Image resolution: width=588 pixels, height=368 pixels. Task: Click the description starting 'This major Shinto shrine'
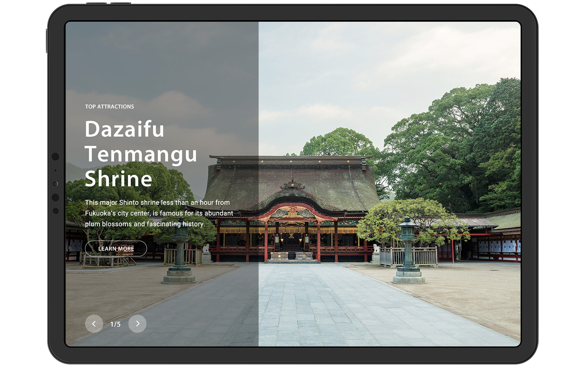tap(159, 213)
